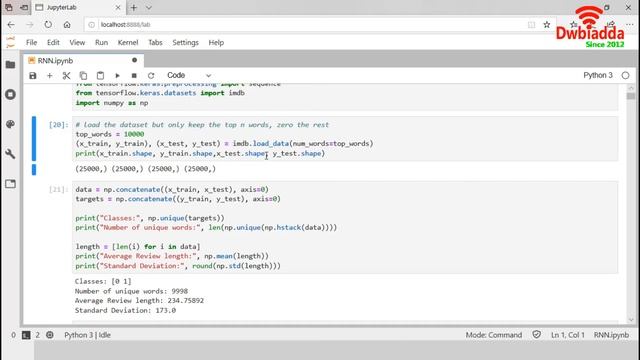Open the Kernel menu
This screenshot has height=360, width=640.
tap(128, 42)
